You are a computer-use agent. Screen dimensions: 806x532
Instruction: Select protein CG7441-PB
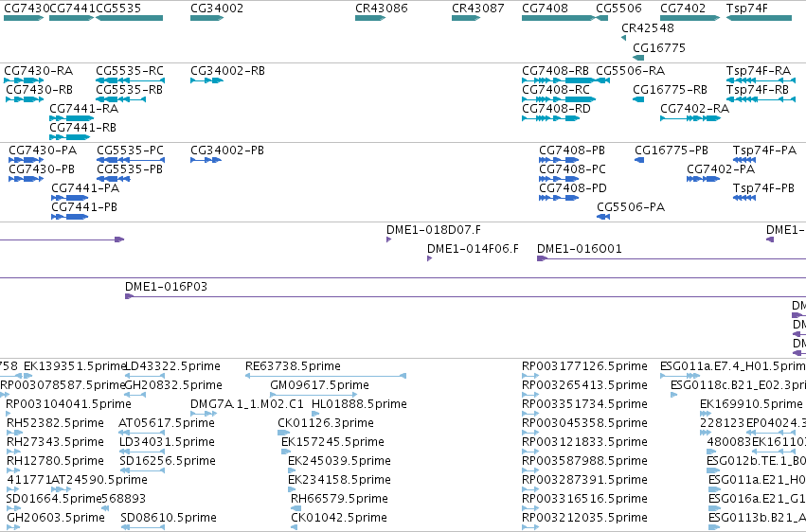(x=84, y=207)
